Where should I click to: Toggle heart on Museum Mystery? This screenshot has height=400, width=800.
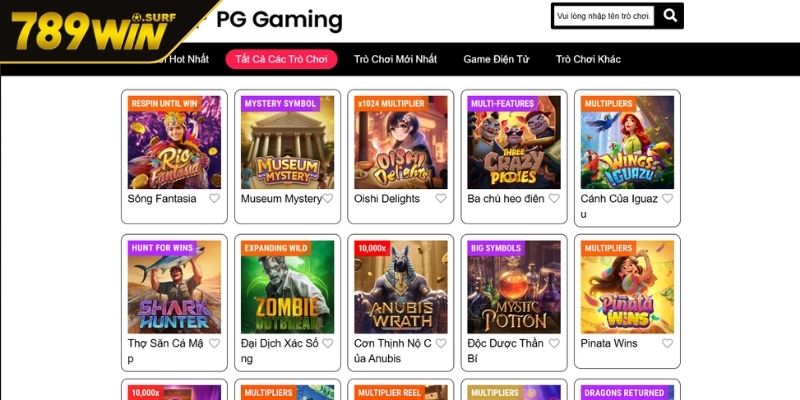(327, 198)
